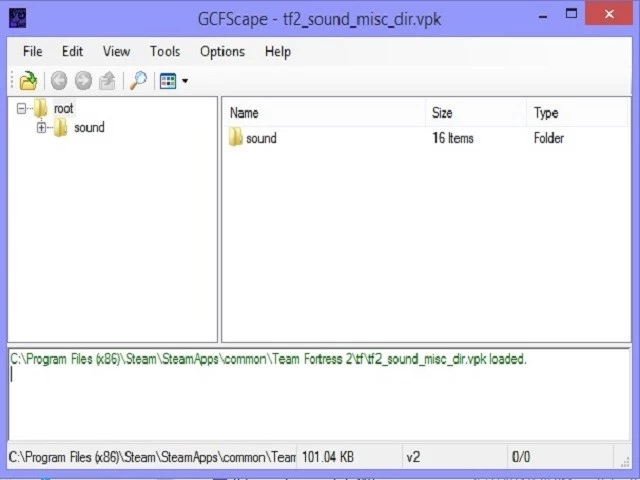Click the sound folder icon in tree
Screen dimensions: 640x480
tap(61, 127)
